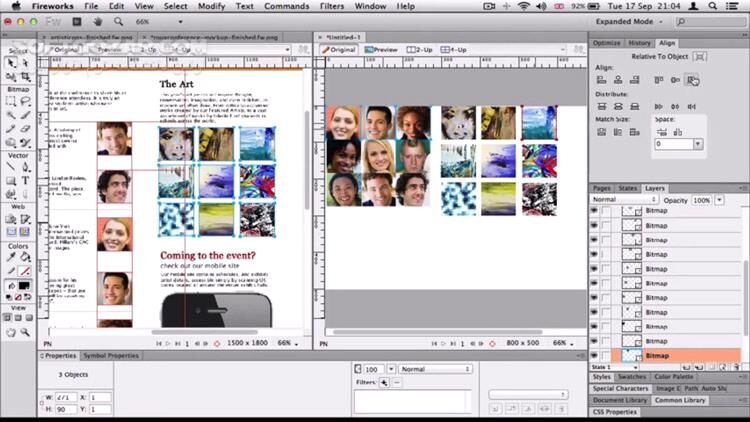Toggle visibility of the top Bitmap layer

(594, 212)
